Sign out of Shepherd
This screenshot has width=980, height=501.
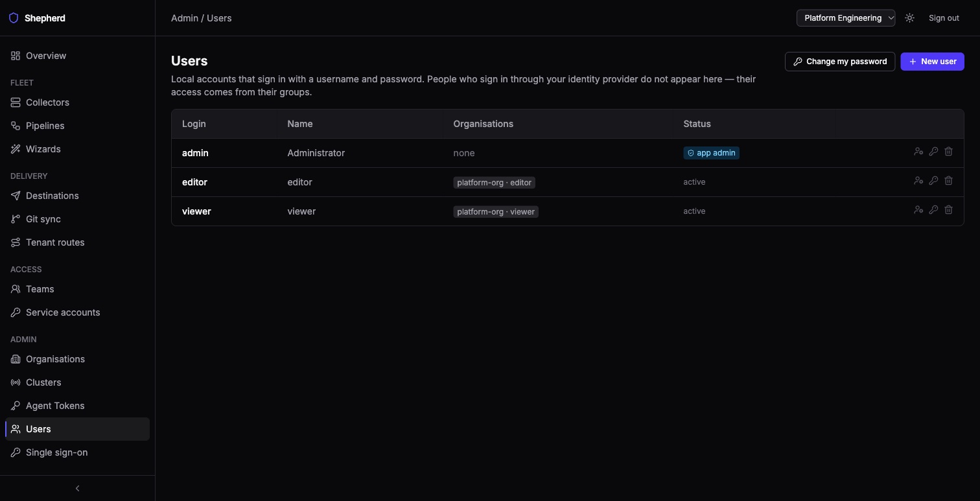pos(944,18)
